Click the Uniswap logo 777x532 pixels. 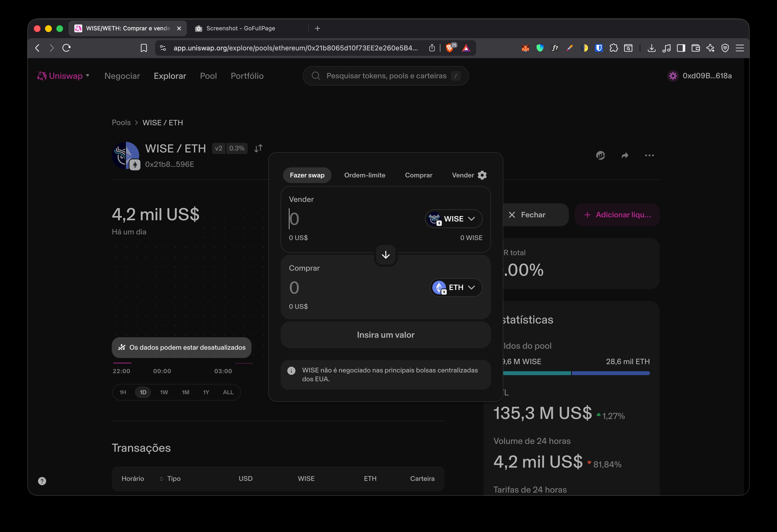click(42, 76)
